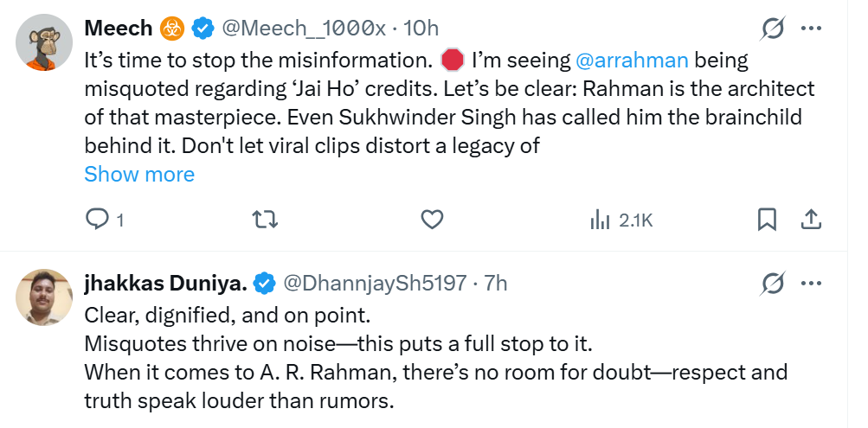868x428 pixels.
Task: Open more options menu on Meech's tweet
Action: point(811,29)
